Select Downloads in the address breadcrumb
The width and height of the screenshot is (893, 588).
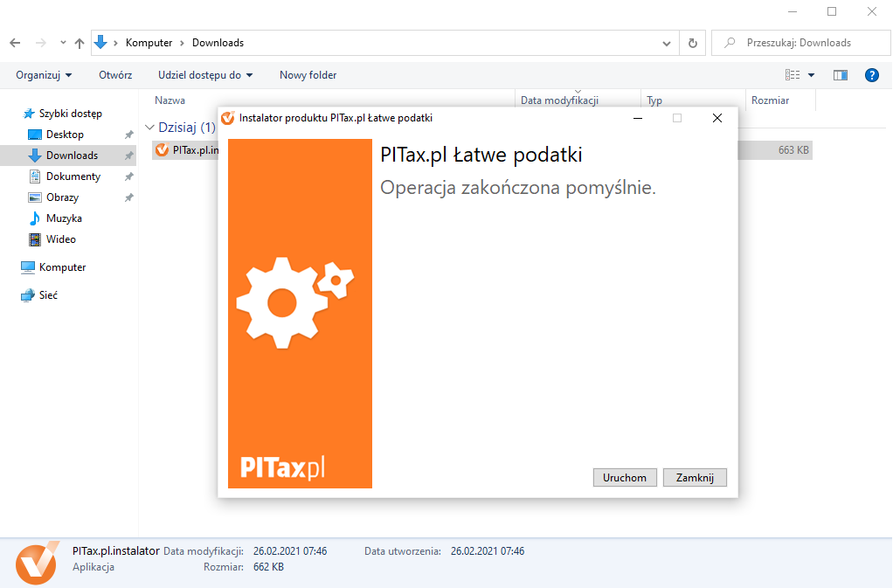click(x=218, y=43)
